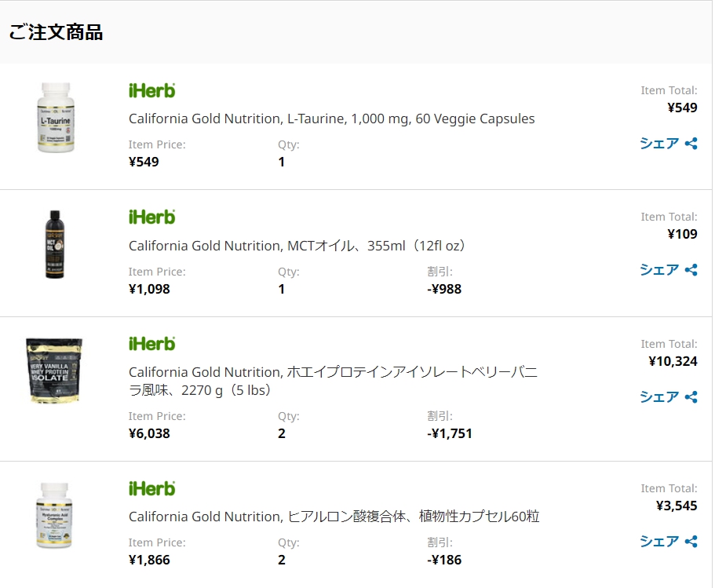Click the share icon for MCT oil item

(x=691, y=270)
